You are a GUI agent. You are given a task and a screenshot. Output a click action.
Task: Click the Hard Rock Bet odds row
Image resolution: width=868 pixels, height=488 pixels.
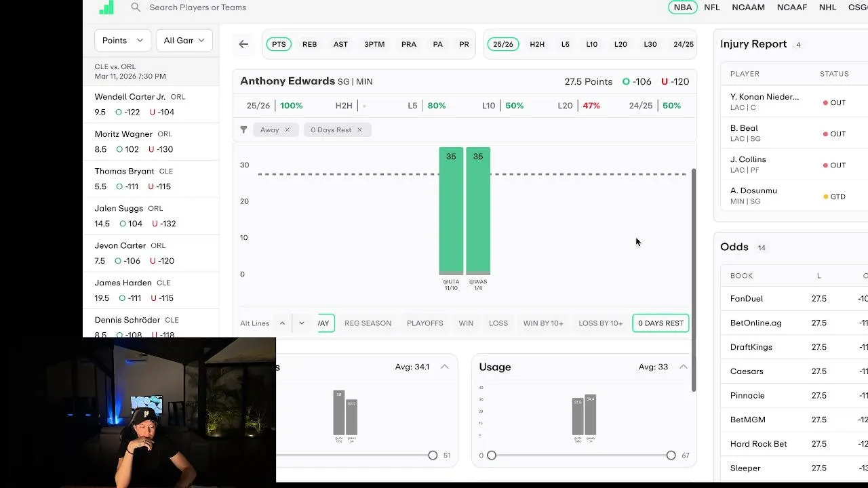794,444
